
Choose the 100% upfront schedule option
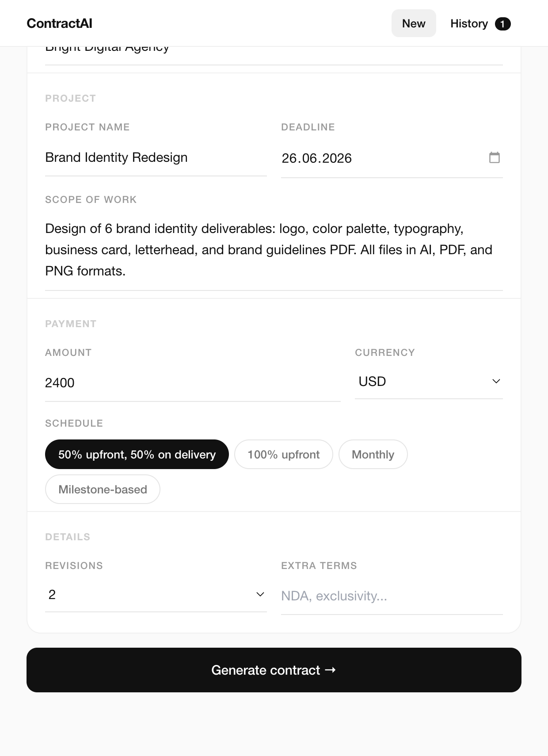tap(283, 454)
